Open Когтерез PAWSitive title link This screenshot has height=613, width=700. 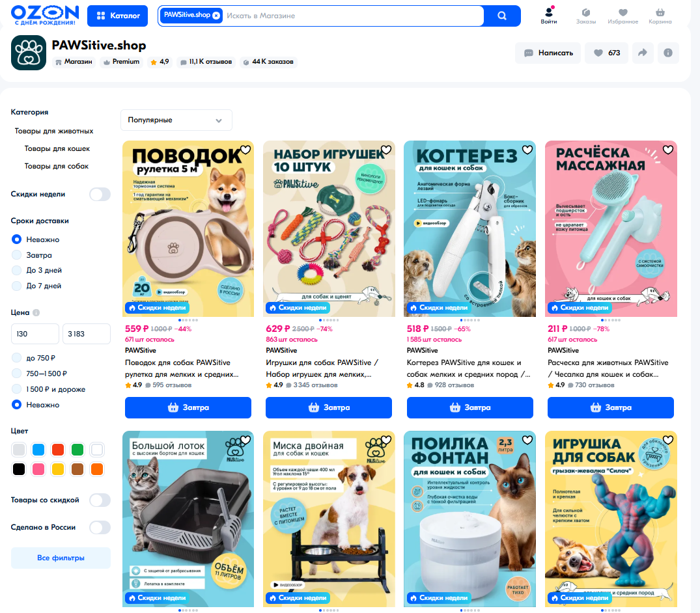click(x=468, y=368)
